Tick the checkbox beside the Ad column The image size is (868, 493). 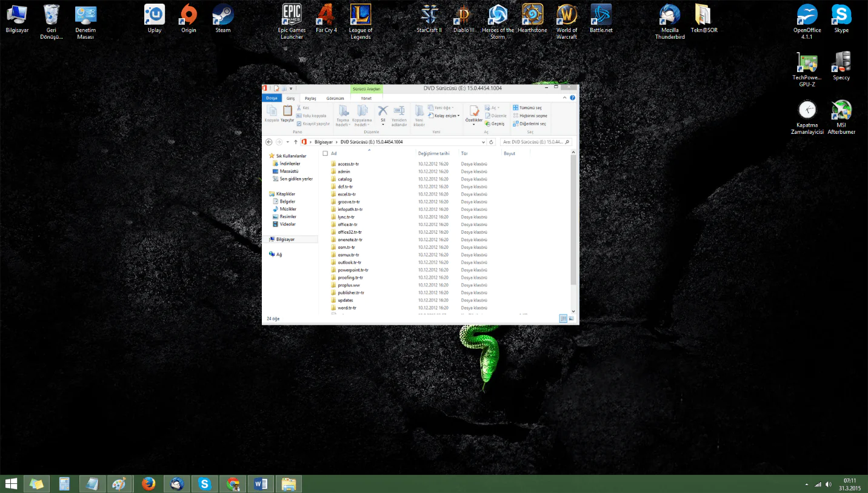(325, 153)
